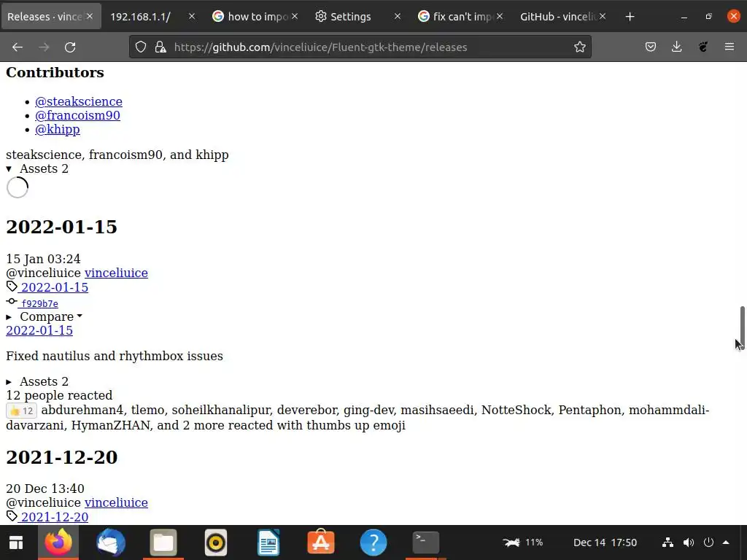Viewport: 747px width, 560px height.
Task: Click the address bar URL field
Action: (x=360, y=47)
